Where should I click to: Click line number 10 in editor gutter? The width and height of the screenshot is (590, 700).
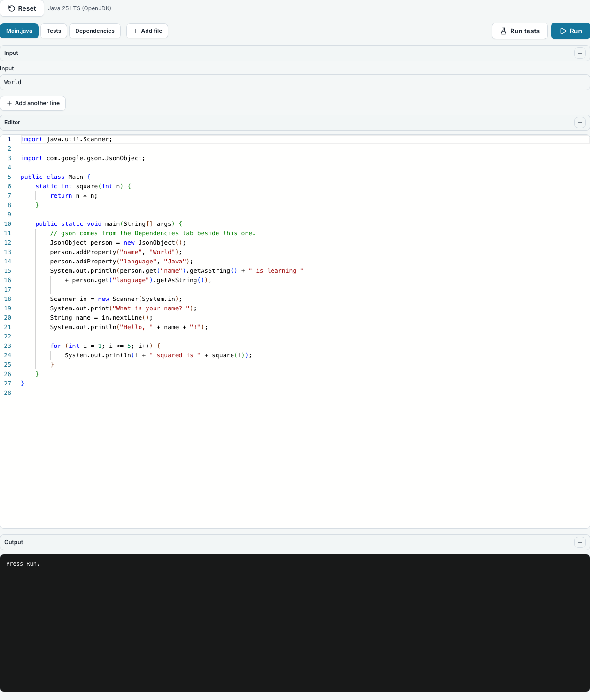pyautogui.click(x=8, y=224)
